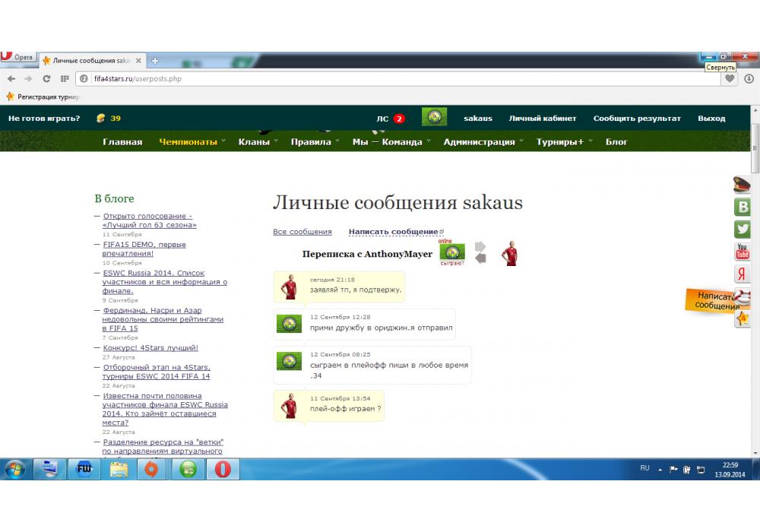Expand the Администрация dropdown menu
Screen dimensions: 760x532
point(483,142)
